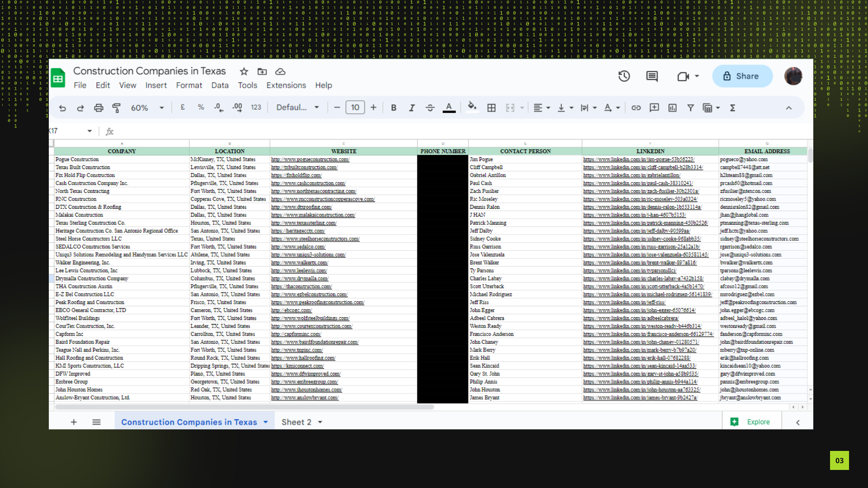Collapse the toolbar with the up chevron
This screenshot has height=488, width=868.
[x=789, y=108]
